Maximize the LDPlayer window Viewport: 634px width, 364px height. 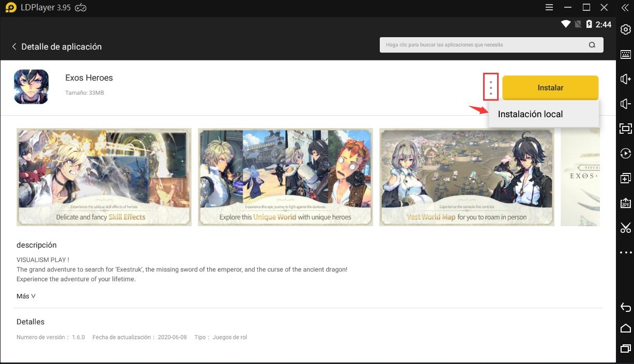(x=586, y=8)
